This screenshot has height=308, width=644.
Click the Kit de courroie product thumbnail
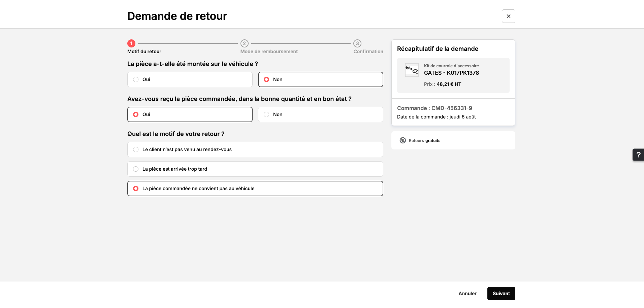412,70
